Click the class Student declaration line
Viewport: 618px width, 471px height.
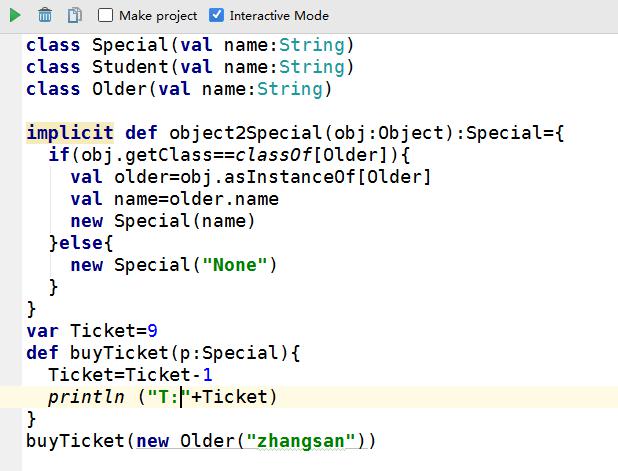tap(190, 67)
